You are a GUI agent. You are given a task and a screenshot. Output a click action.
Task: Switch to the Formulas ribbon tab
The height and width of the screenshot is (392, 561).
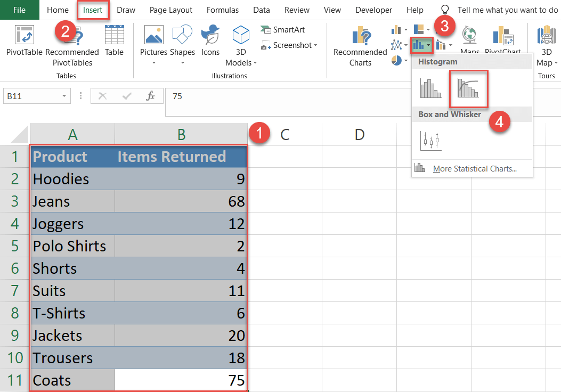(x=222, y=10)
